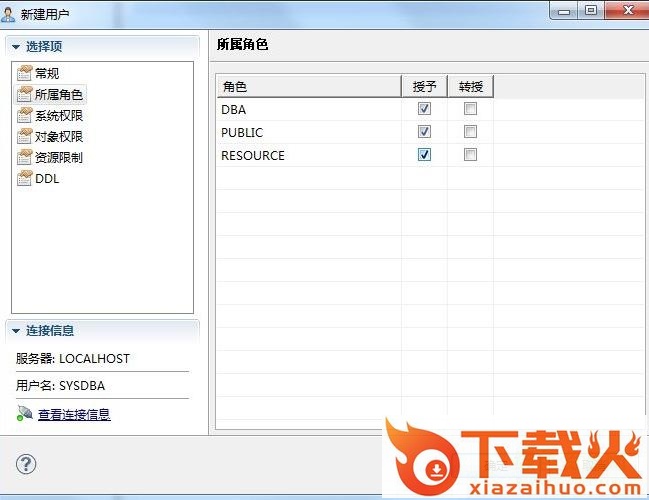Click the 授予 column header
Viewport: 649px width, 500px height.
click(425, 87)
